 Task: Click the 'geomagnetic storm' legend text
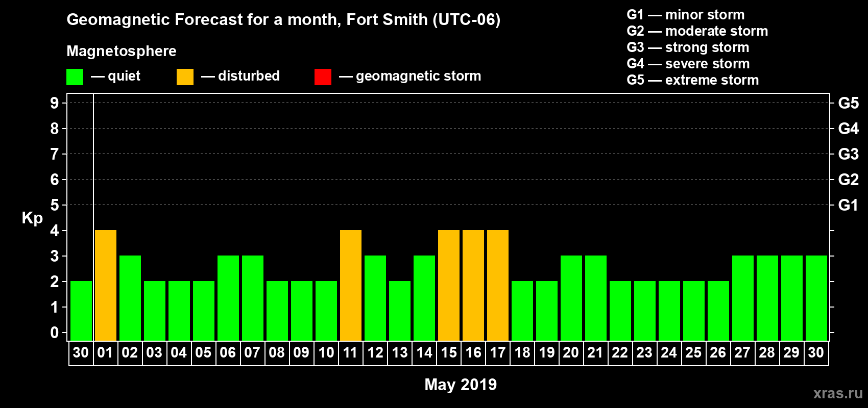(419, 76)
